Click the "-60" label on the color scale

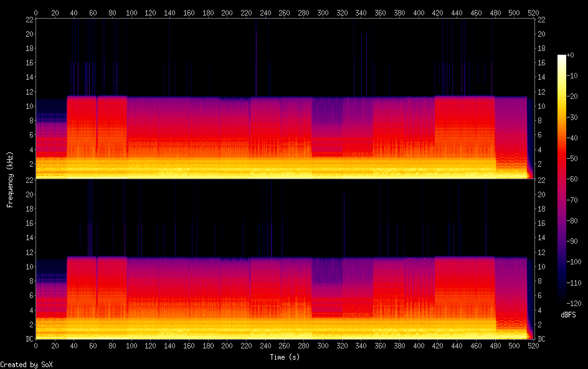575,180
